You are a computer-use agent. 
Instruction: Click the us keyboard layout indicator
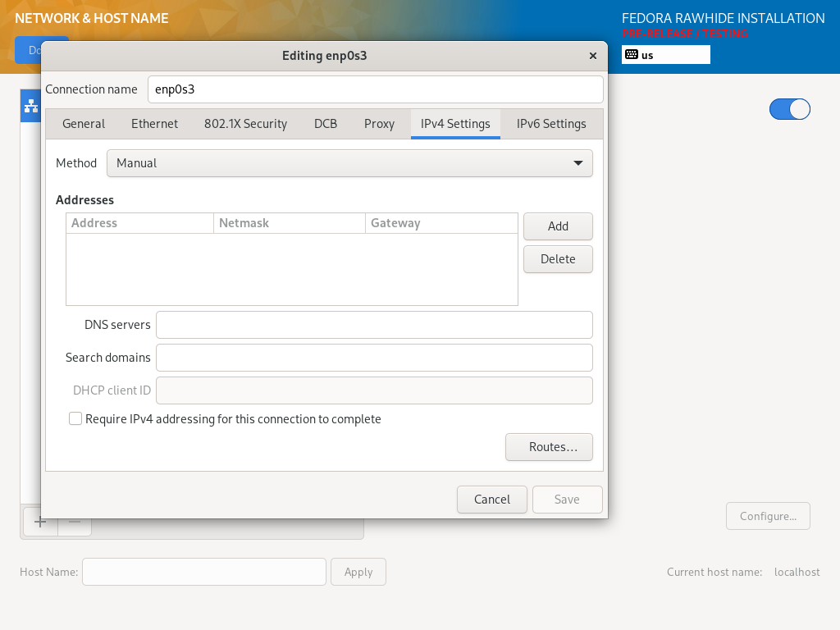tap(666, 55)
